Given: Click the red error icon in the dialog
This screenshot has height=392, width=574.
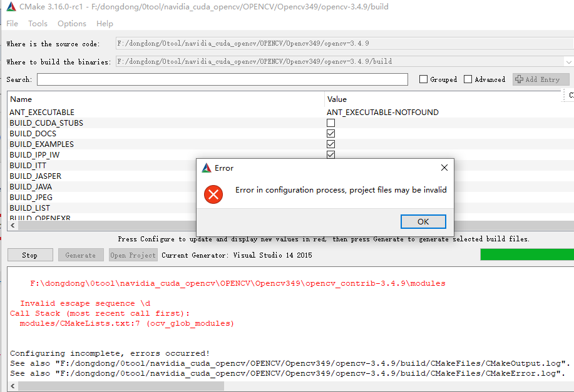Looking at the screenshot, I should click(213, 194).
